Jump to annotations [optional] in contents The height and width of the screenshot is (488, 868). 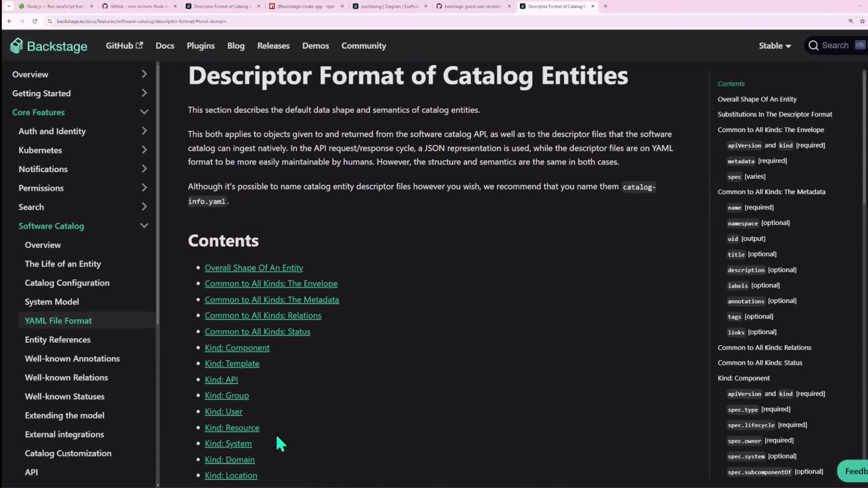[762, 301]
